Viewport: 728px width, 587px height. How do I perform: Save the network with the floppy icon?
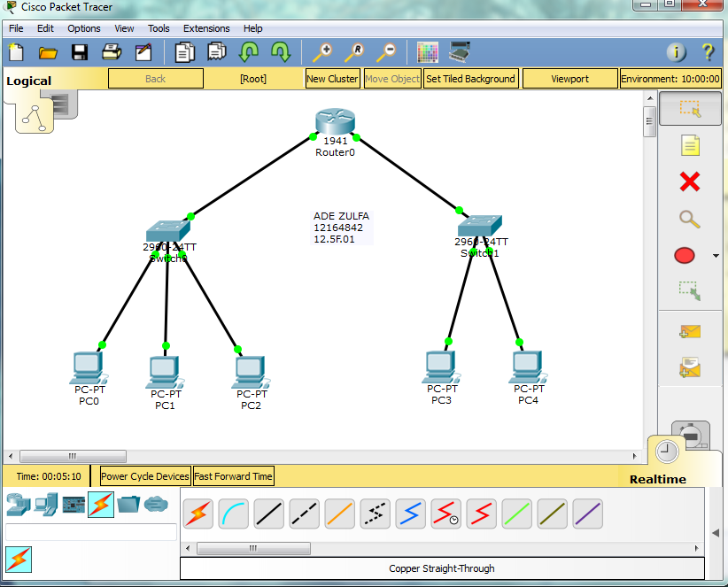tap(80, 52)
